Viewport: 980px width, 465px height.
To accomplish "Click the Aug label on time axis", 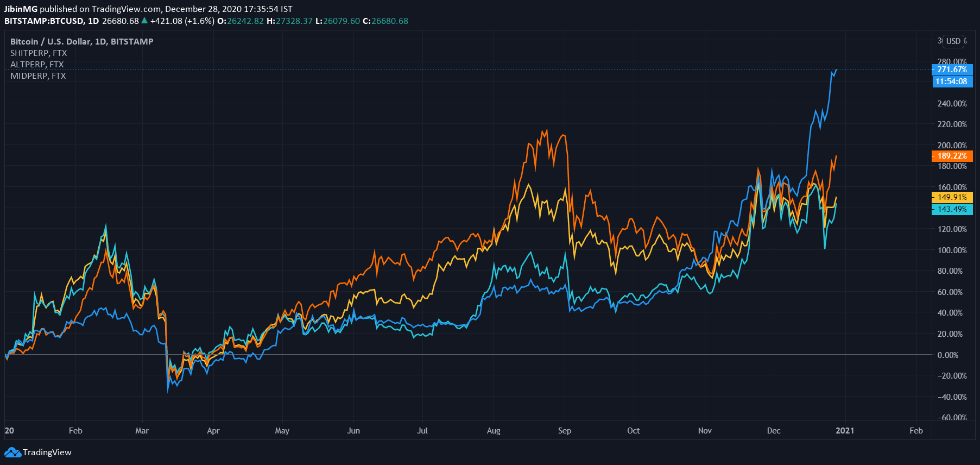I will click(494, 430).
